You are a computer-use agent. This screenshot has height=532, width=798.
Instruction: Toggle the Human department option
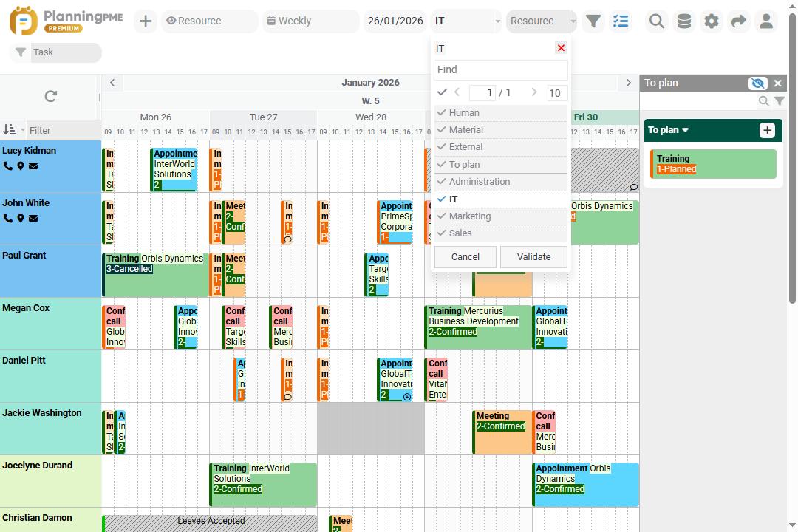click(501, 112)
